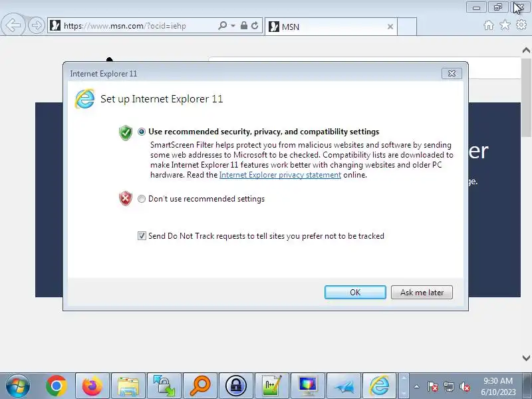Open Action Center flag icon in tray

tap(433, 386)
